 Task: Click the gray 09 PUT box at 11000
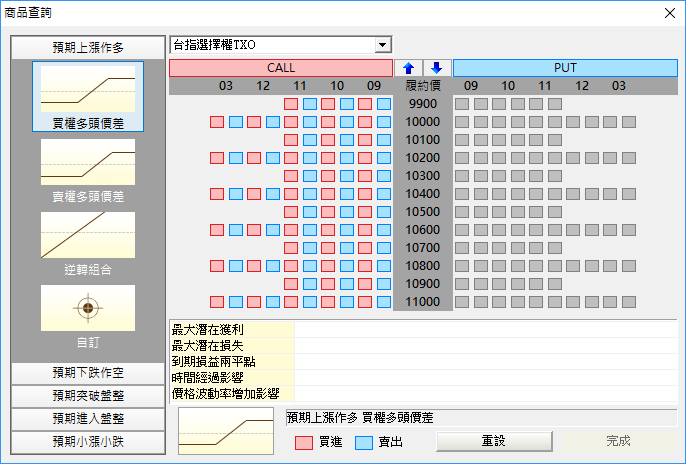coord(462,302)
